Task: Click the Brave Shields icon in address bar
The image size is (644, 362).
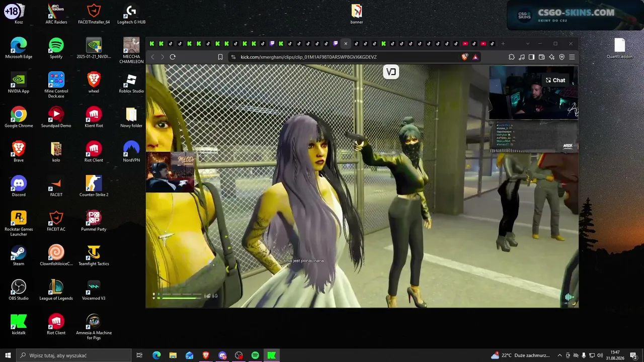Action: 464,57
